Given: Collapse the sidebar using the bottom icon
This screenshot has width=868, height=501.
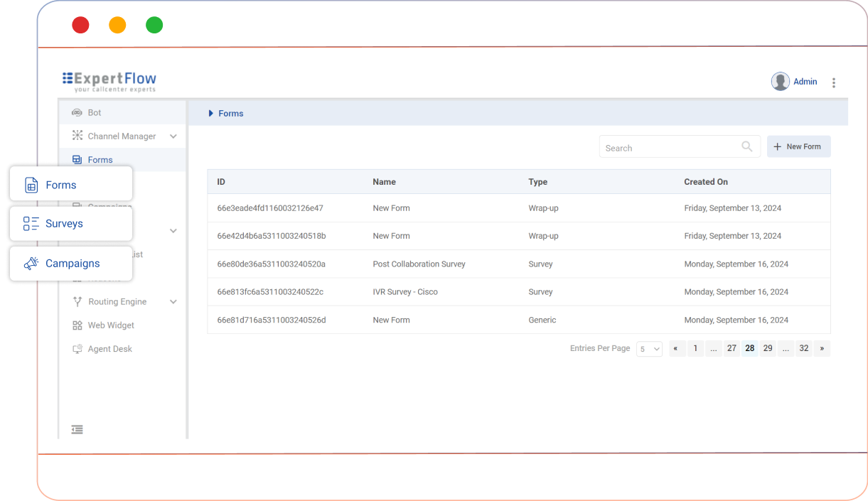Looking at the screenshot, I should click(x=77, y=429).
